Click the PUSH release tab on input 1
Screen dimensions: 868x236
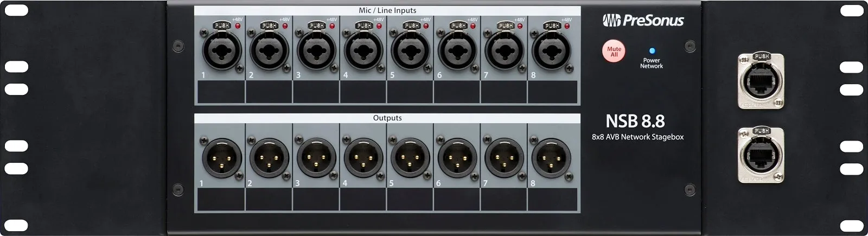click(x=222, y=25)
